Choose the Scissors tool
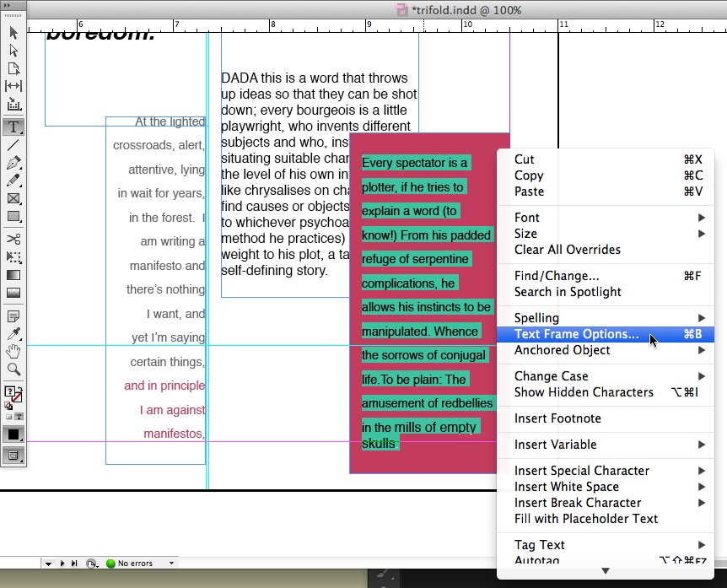727x588 pixels. coord(13,239)
